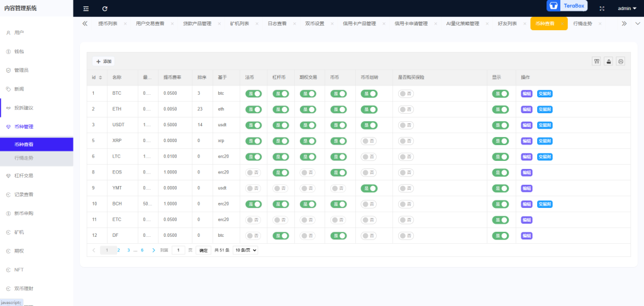Screen dimensions: 644x306
Task: Open the admin user dropdown
Action: pos(626,9)
